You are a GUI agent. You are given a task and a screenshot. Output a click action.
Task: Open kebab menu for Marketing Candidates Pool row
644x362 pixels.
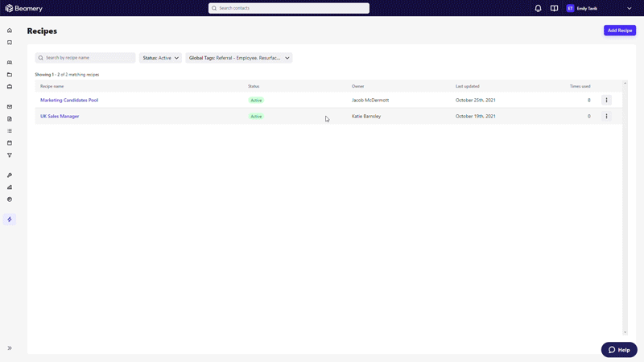[x=606, y=100]
